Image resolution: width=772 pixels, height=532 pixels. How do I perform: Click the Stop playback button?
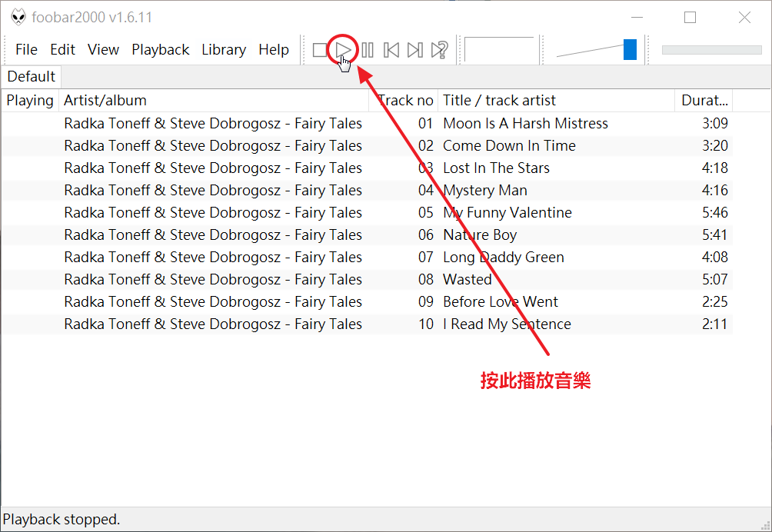pos(320,50)
